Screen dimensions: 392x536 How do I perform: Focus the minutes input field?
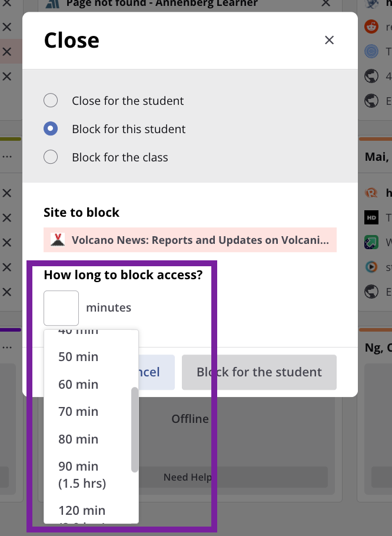click(61, 308)
